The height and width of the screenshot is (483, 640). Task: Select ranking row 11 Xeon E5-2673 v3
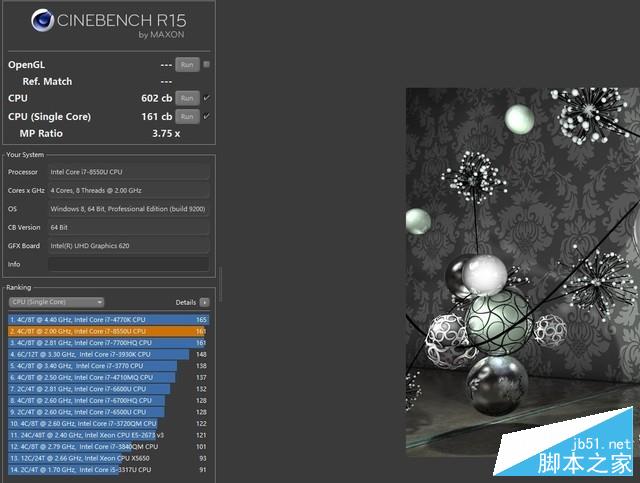109,435
